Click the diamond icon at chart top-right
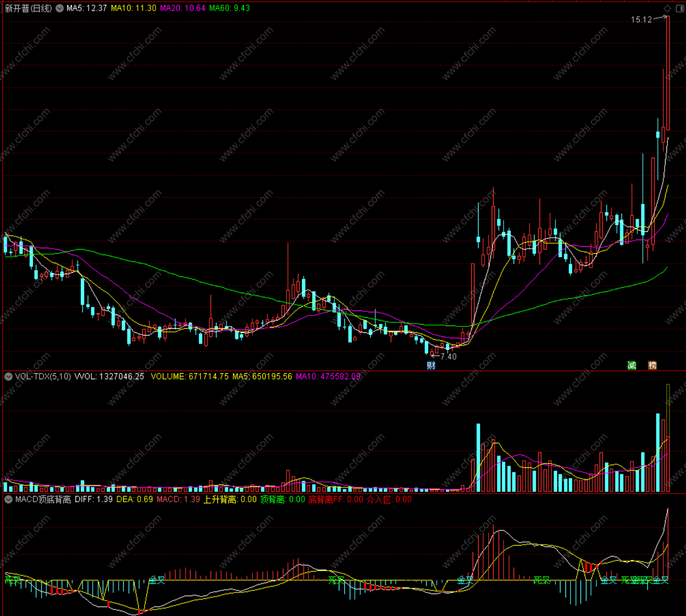Viewport: 686px width, 616px height. 667,8
